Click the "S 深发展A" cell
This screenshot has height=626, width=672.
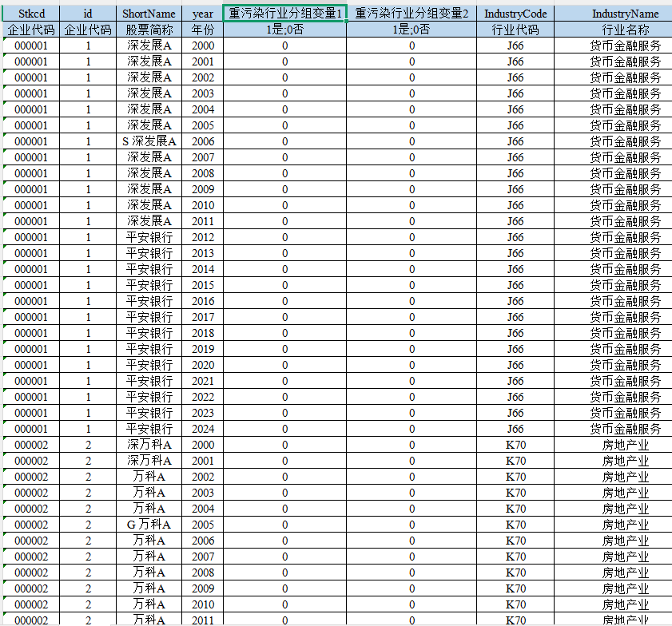pyautogui.click(x=149, y=141)
